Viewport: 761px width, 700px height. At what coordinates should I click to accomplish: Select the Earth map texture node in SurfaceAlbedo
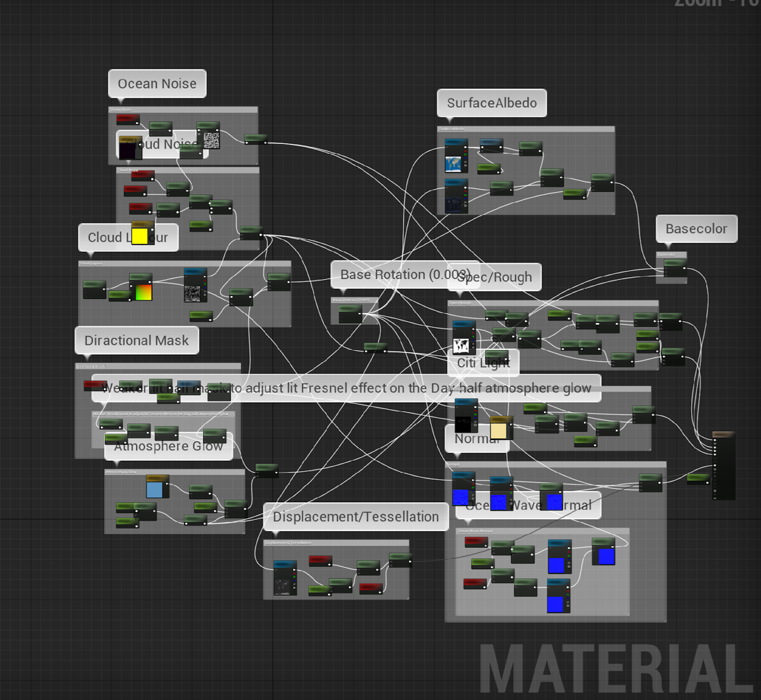[x=456, y=156]
